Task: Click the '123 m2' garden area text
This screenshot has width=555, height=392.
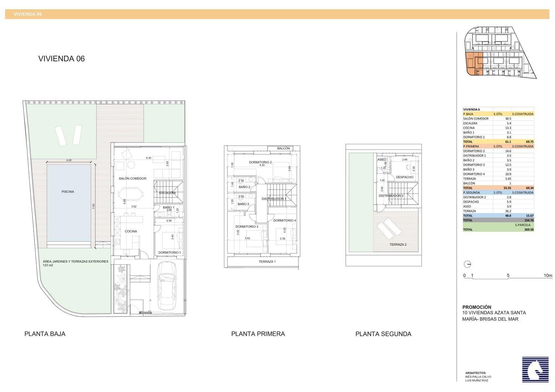Action: point(48,266)
